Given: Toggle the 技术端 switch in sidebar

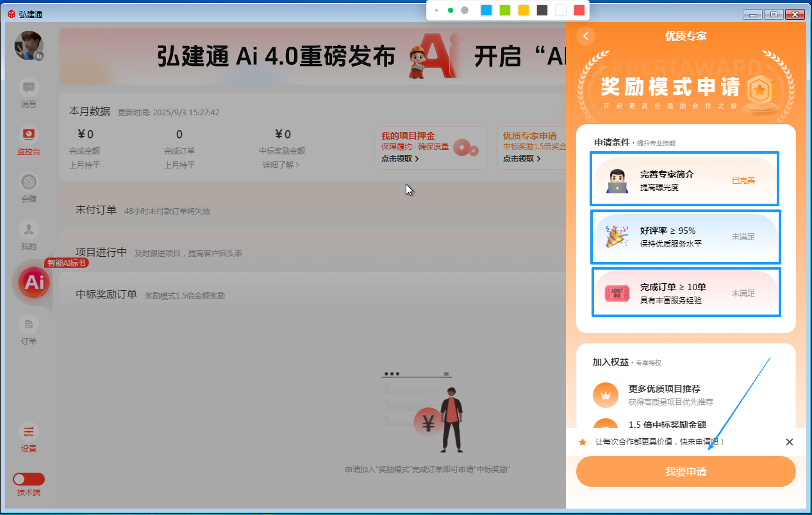Looking at the screenshot, I should coord(28,478).
